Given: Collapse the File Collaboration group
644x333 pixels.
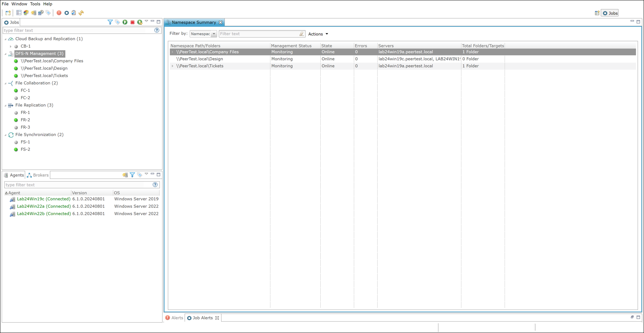Looking at the screenshot, I should pyautogui.click(x=5, y=83).
